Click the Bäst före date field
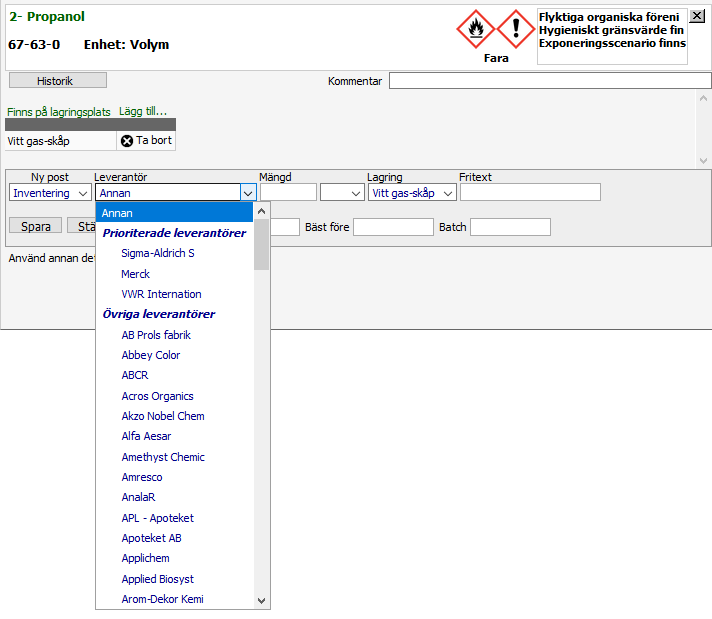The image size is (712, 619). pos(393,227)
